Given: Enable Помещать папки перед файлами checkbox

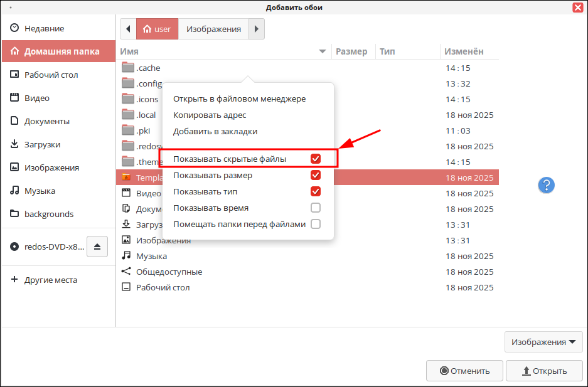Looking at the screenshot, I should pos(316,224).
